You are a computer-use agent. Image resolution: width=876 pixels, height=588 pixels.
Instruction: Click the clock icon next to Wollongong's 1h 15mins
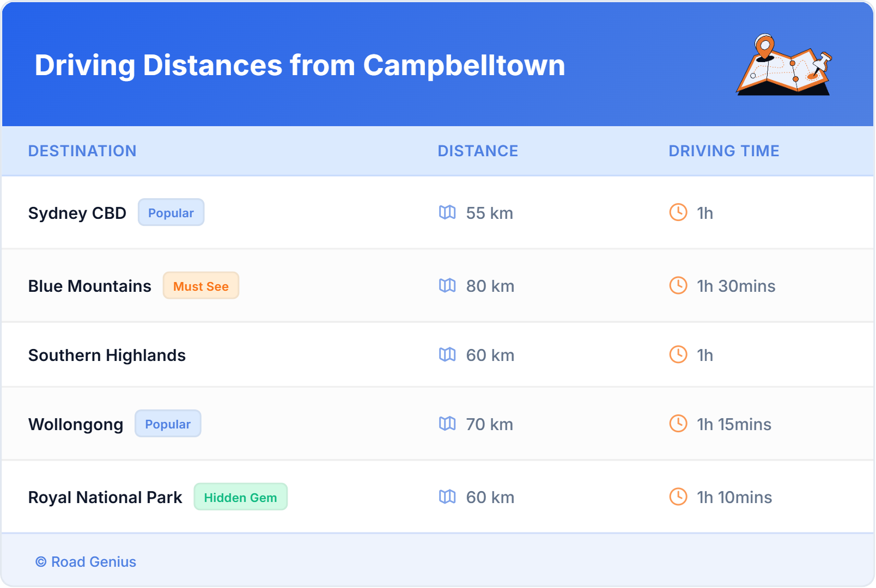pyautogui.click(x=678, y=424)
